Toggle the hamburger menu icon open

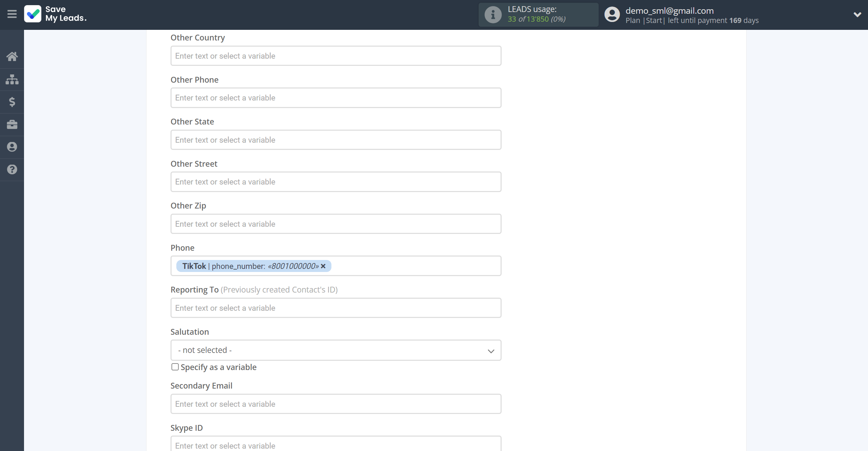(12, 14)
